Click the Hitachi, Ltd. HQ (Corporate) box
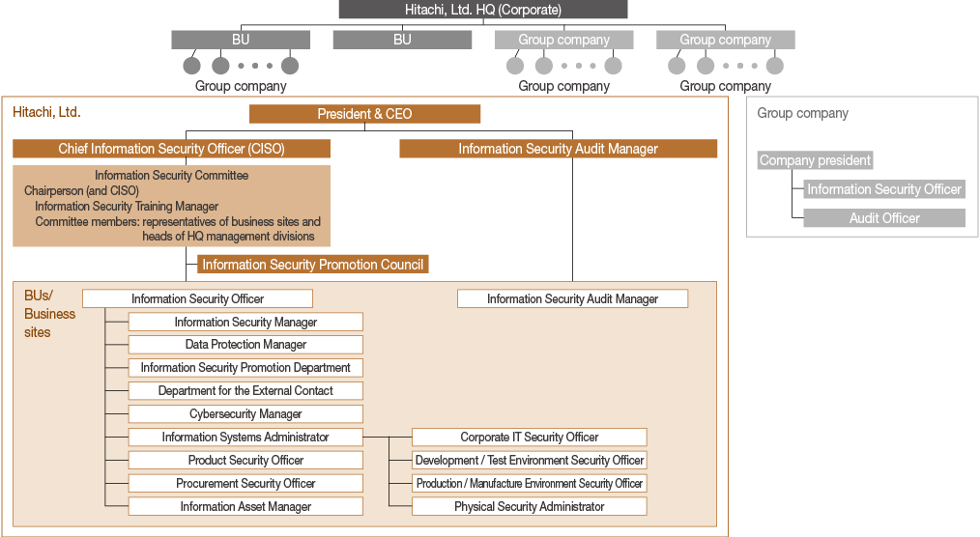 click(483, 10)
